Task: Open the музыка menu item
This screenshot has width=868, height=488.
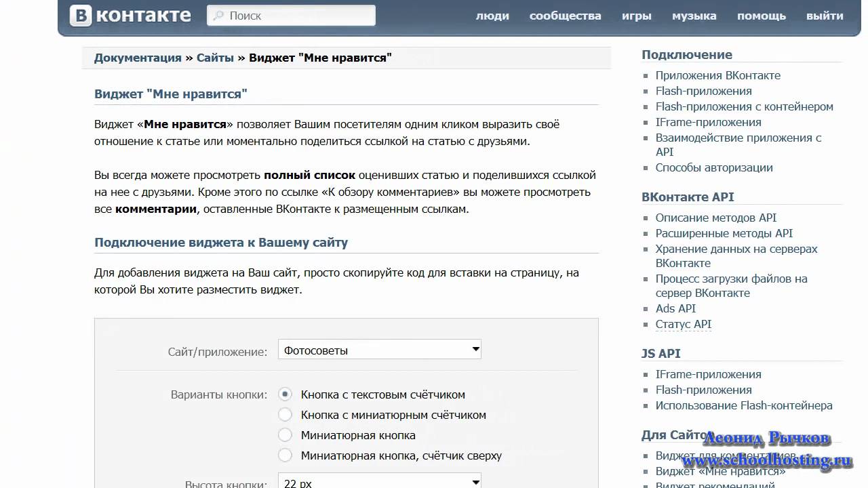Action: click(x=694, y=16)
